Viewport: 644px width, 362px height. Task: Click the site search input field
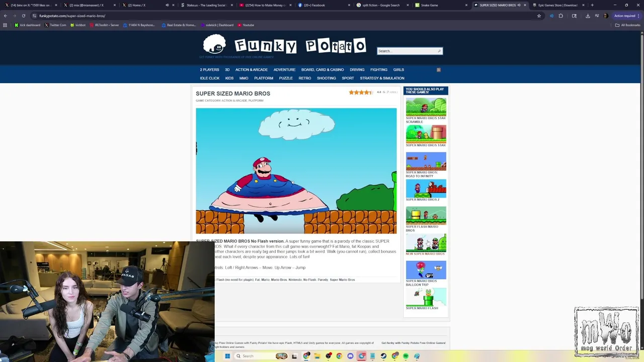click(x=407, y=51)
